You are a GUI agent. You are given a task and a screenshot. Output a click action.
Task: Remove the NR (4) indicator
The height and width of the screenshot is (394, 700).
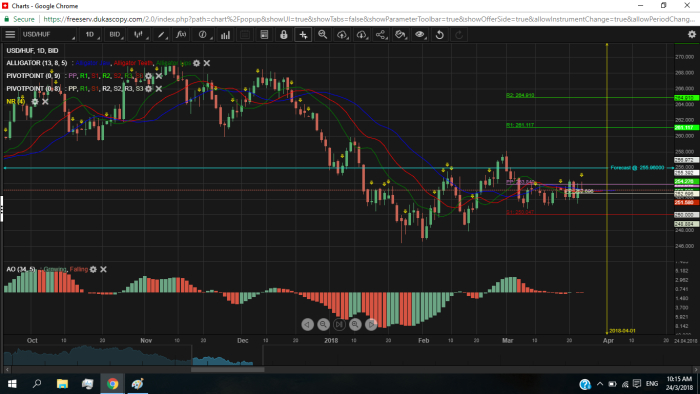45,102
